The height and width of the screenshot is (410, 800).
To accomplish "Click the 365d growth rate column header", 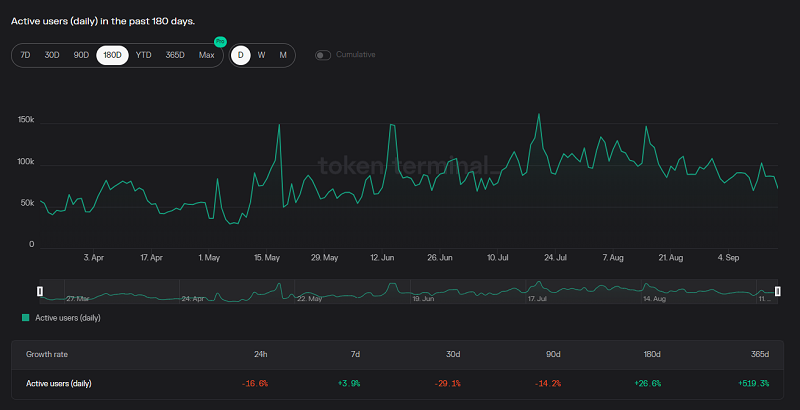I will [x=759, y=354].
